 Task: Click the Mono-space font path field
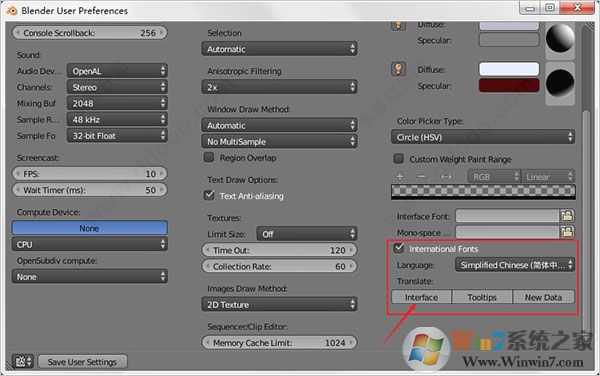coord(507,232)
